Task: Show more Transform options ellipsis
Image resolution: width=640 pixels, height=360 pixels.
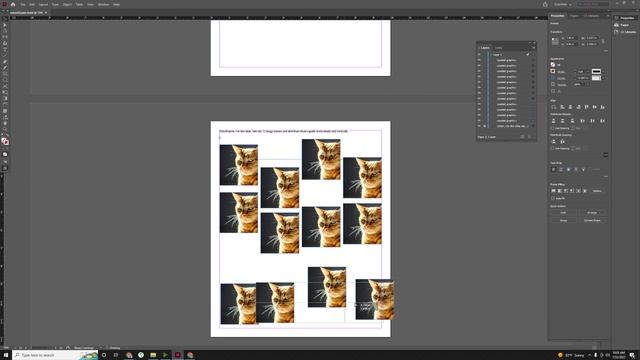Action: [606, 51]
